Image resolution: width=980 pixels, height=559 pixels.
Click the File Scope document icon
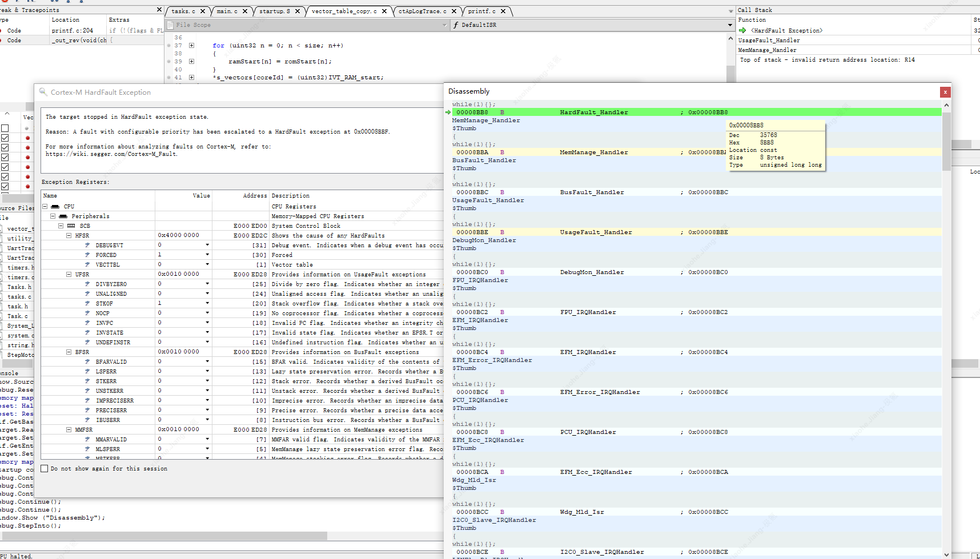(170, 25)
